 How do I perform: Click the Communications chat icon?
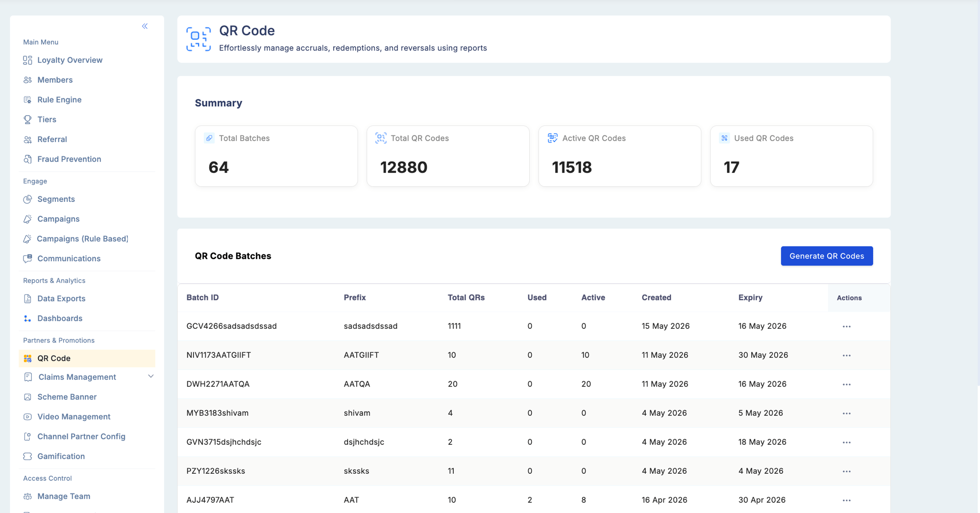pos(27,259)
